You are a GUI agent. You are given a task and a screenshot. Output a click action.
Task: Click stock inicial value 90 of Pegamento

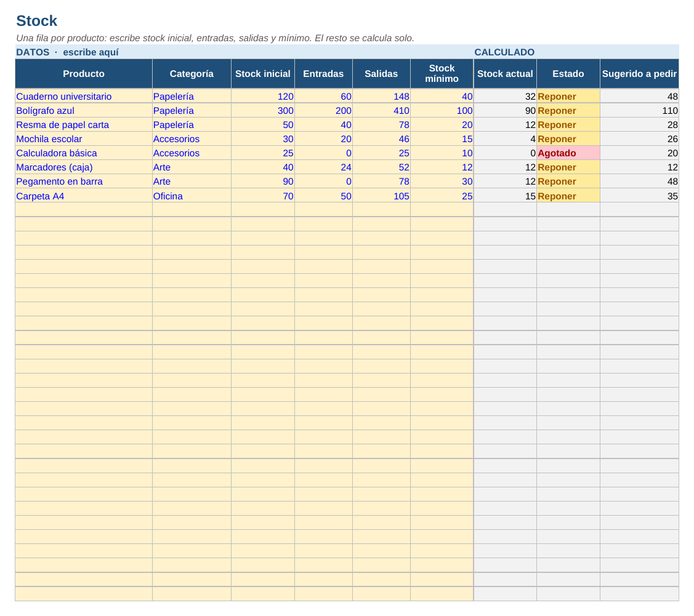[263, 182]
